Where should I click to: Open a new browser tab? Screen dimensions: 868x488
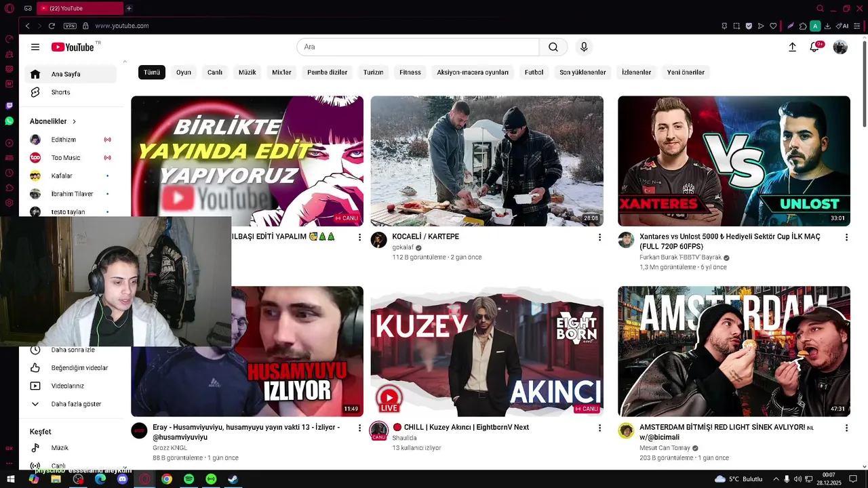point(129,8)
